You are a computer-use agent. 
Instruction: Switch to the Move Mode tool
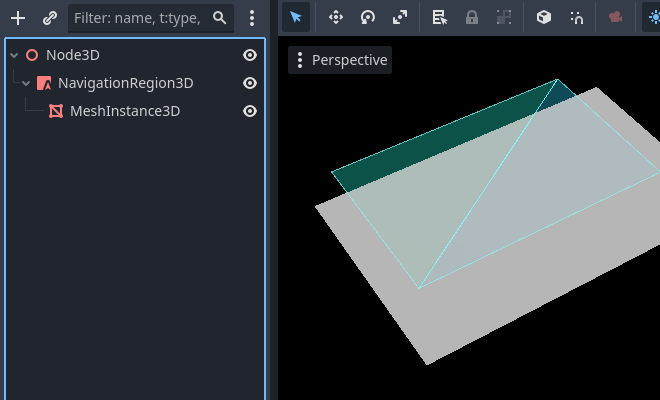click(x=336, y=17)
